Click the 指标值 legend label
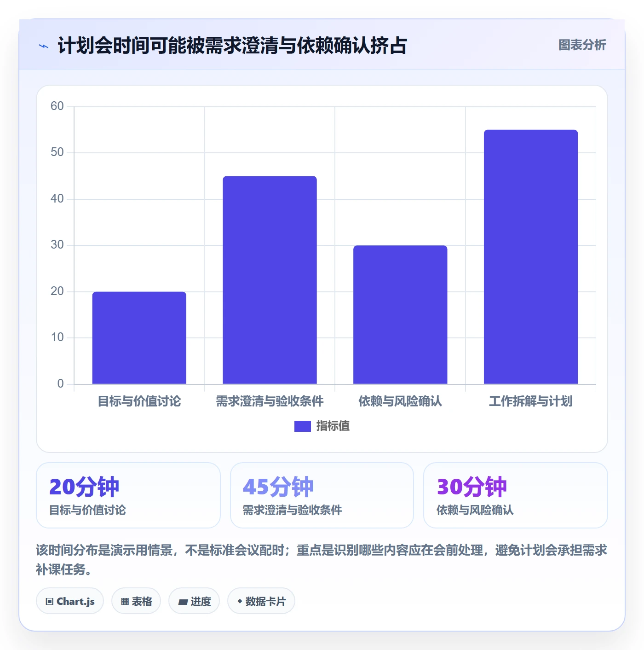Screen dimensions: 644x650 333,426
